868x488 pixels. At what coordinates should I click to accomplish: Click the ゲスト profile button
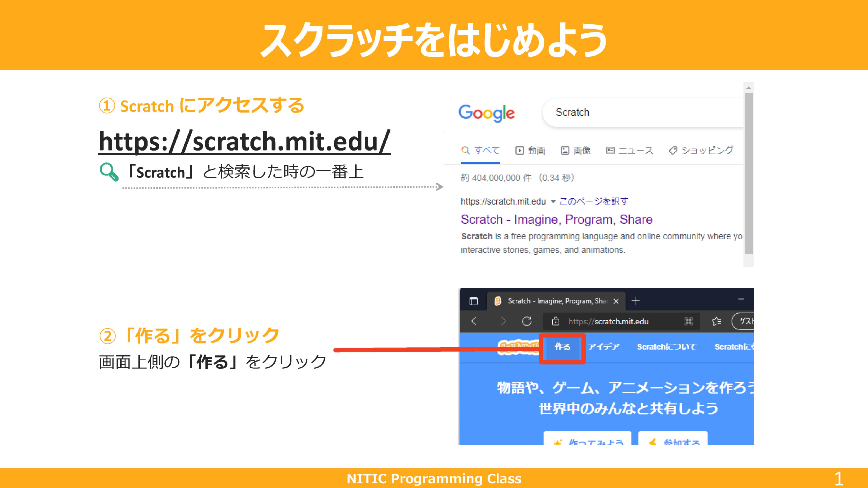pyautogui.click(x=743, y=321)
